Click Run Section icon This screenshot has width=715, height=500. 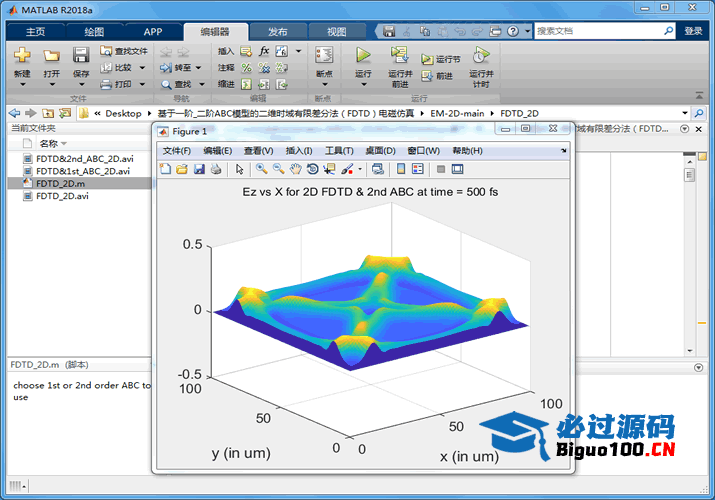427,59
